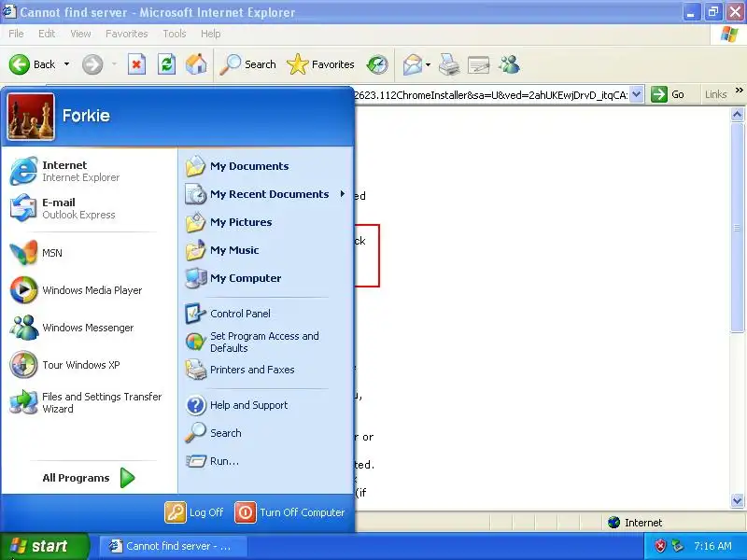This screenshot has height=560, width=747.
Task: Click the Start button
Action: tap(44, 546)
